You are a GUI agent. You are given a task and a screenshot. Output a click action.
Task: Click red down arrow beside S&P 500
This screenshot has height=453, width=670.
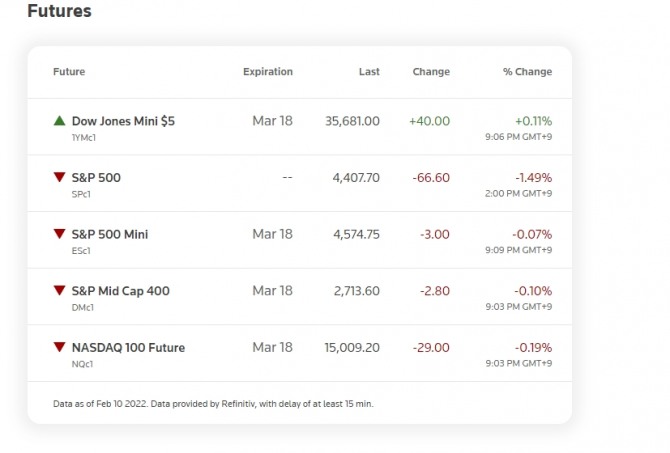(60, 178)
